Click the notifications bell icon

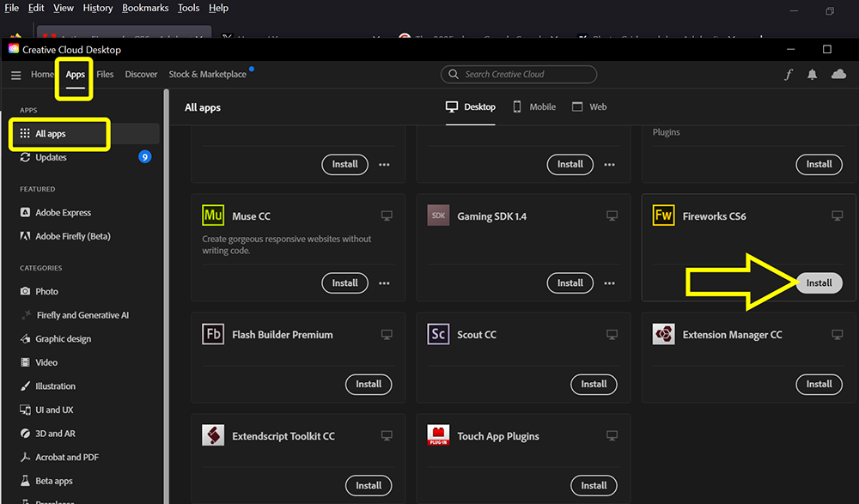click(x=812, y=75)
